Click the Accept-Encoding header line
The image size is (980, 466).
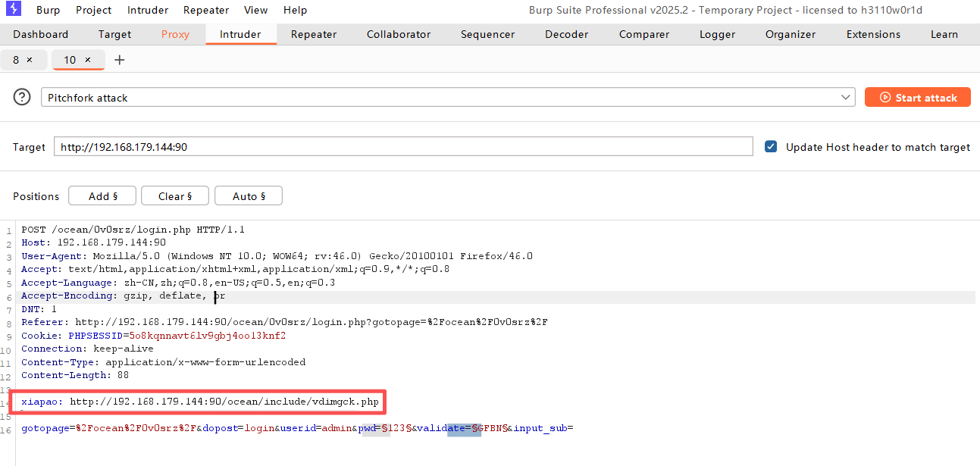tap(124, 296)
